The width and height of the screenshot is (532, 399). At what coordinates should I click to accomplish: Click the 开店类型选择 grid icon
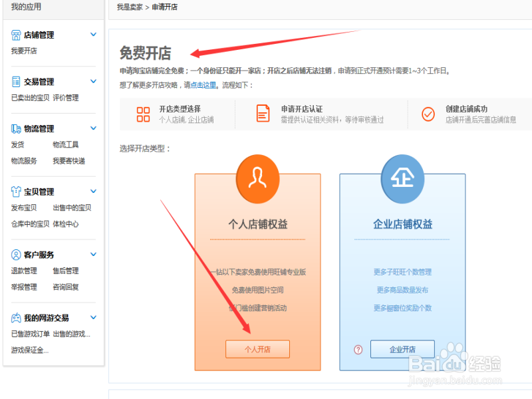coord(143,114)
